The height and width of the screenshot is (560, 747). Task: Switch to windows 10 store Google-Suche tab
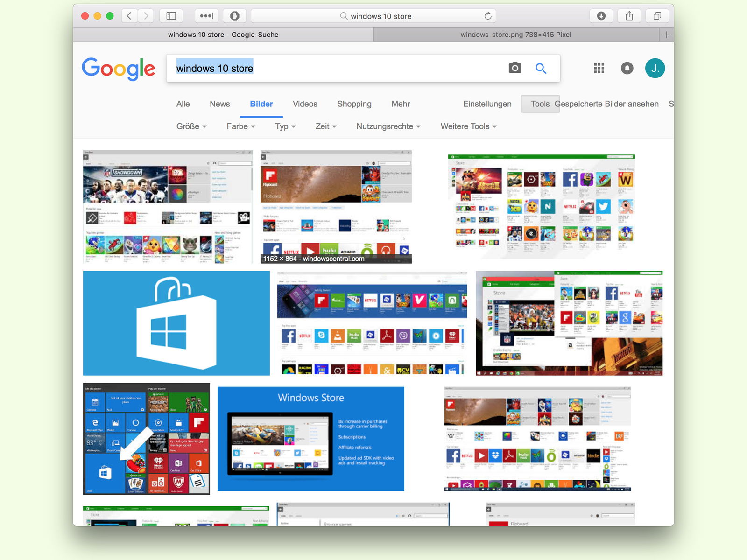click(x=223, y=35)
